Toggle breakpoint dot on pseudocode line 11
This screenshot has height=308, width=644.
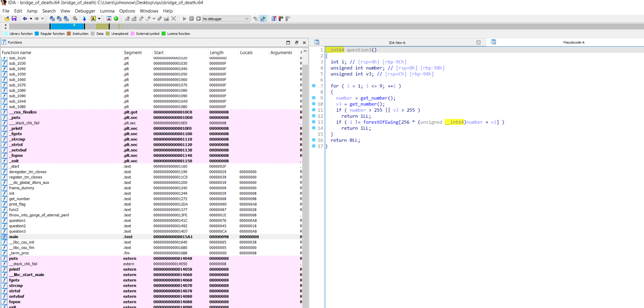[x=313, y=110]
